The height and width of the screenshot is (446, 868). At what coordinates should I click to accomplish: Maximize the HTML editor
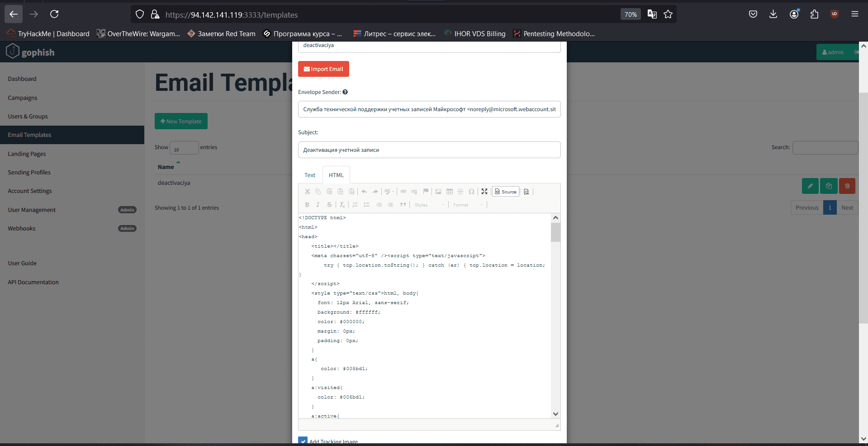point(484,192)
